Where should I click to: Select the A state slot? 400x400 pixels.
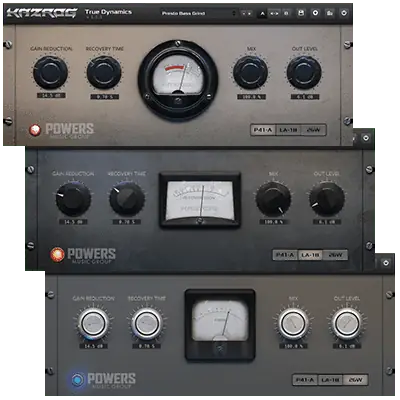point(262,13)
